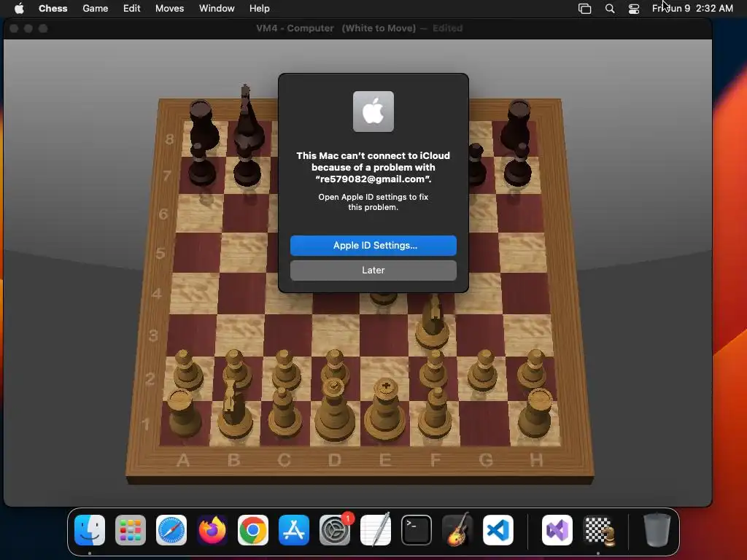Open Launchpad from the Dock
This screenshot has width=747, height=560.
[131, 529]
